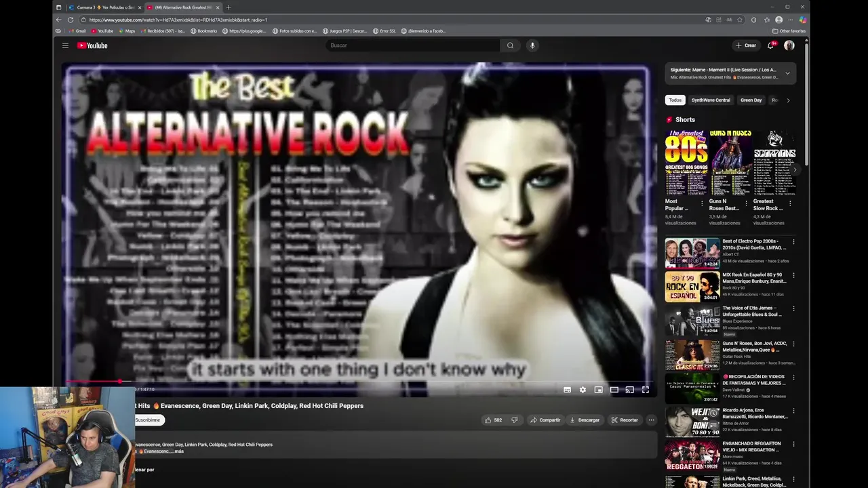The height and width of the screenshot is (488, 868).
Task: Expand video description with más
Action: pyautogui.click(x=178, y=451)
